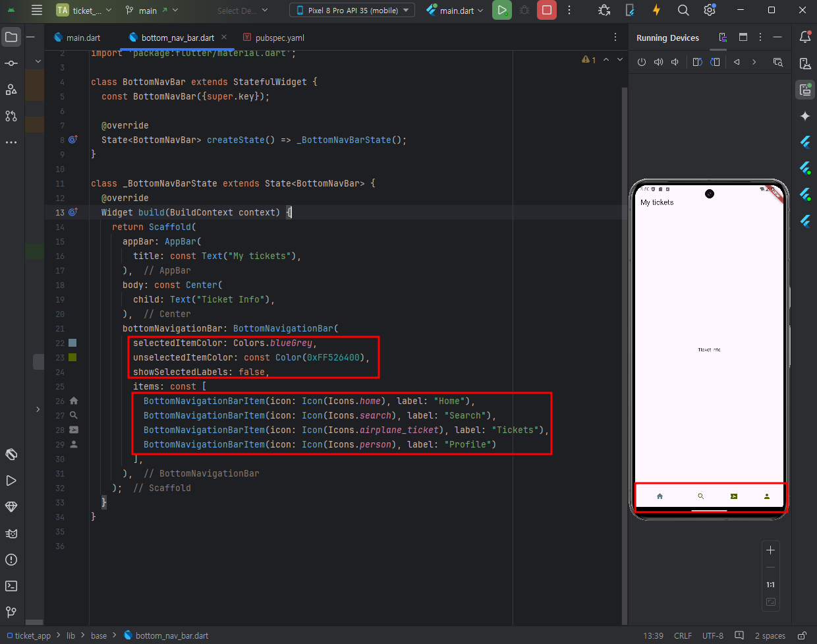Set emulator zoom to 1:1
Viewport: 817px width, 644px height.
coord(770,585)
